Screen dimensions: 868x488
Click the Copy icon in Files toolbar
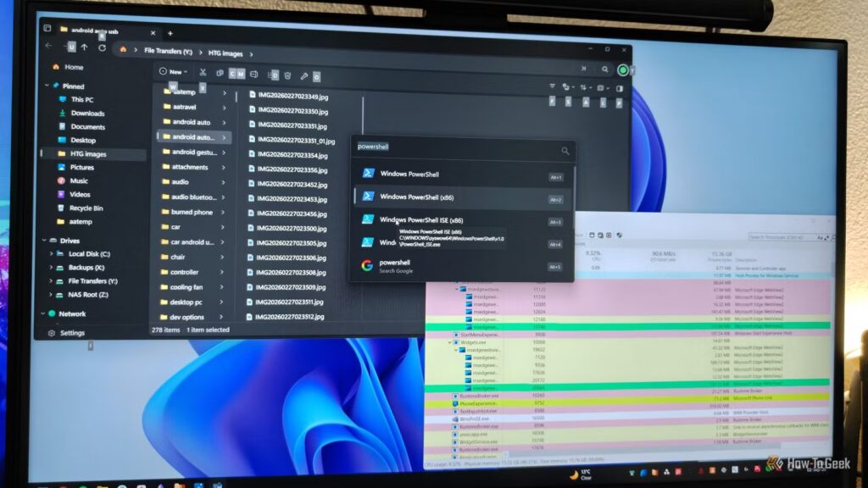tap(220, 73)
